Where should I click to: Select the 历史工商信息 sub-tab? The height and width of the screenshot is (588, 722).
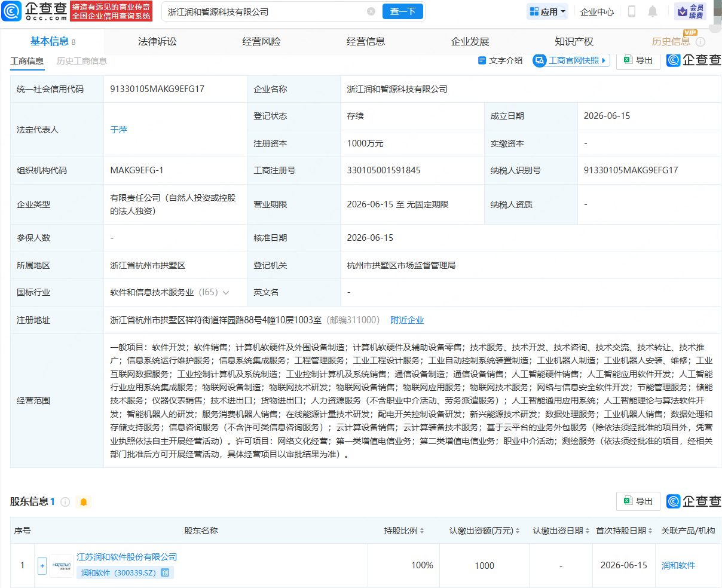point(82,61)
